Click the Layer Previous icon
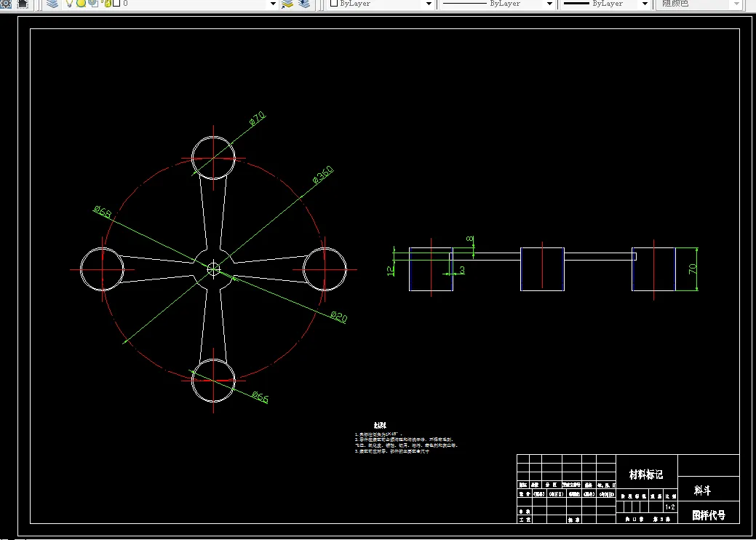Viewport: 756px width, 540px height. 303,4
